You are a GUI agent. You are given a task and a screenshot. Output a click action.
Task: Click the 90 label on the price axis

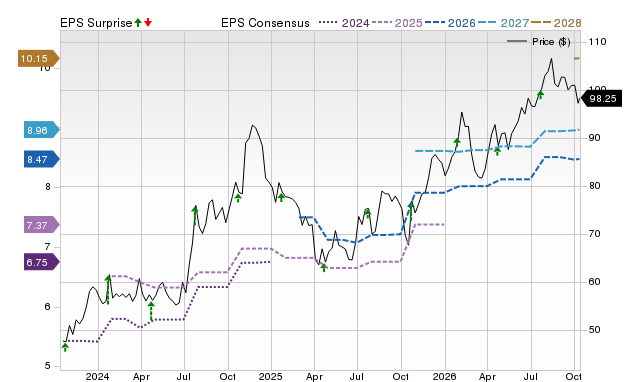(x=594, y=138)
